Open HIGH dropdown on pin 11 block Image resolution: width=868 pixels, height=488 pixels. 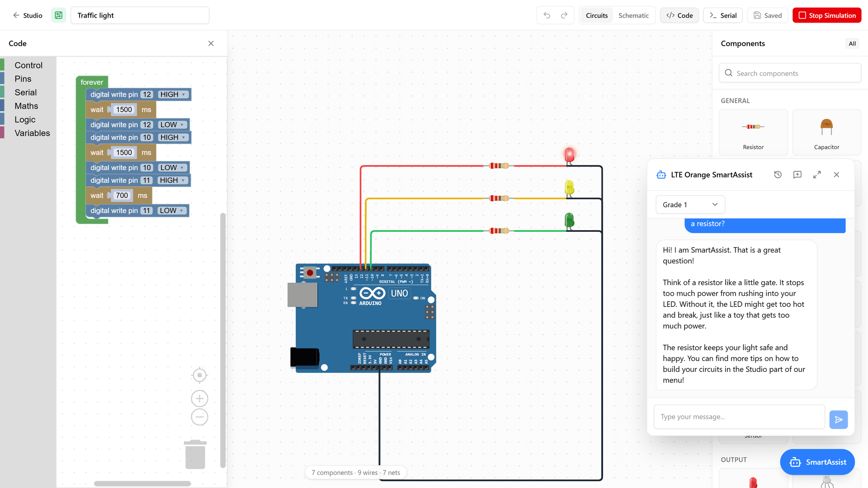(173, 180)
